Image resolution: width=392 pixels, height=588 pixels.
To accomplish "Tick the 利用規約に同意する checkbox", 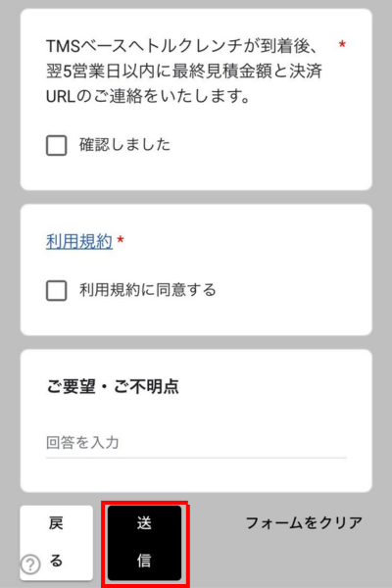I will coord(57,290).
